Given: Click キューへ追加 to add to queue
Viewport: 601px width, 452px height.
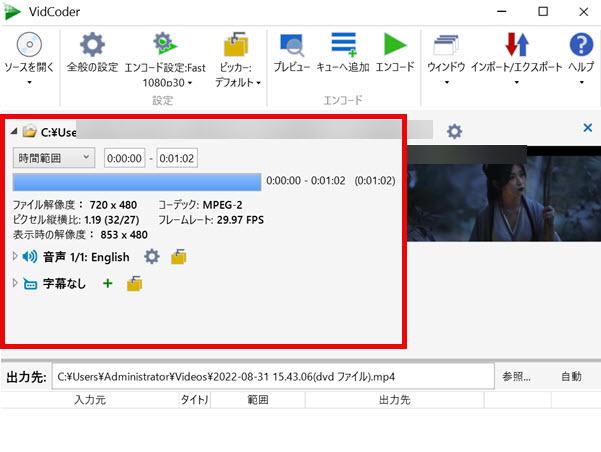Looking at the screenshot, I should pyautogui.click(x=343, y=46).
